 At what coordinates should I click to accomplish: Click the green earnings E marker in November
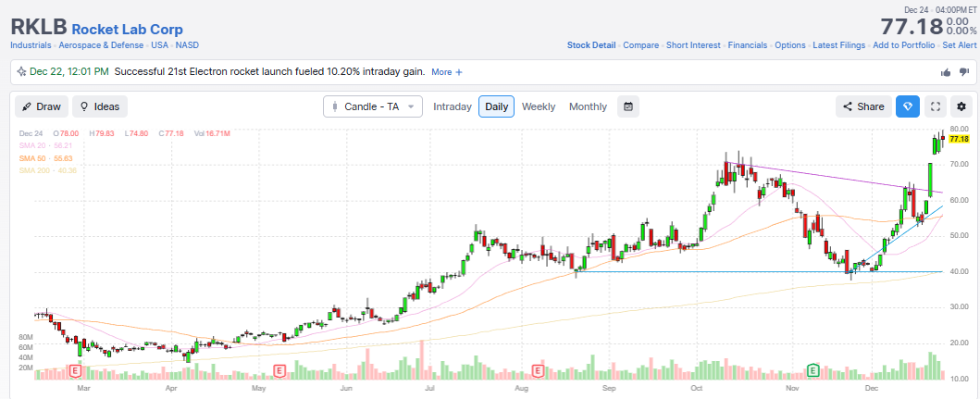click(x=813, y=371)
